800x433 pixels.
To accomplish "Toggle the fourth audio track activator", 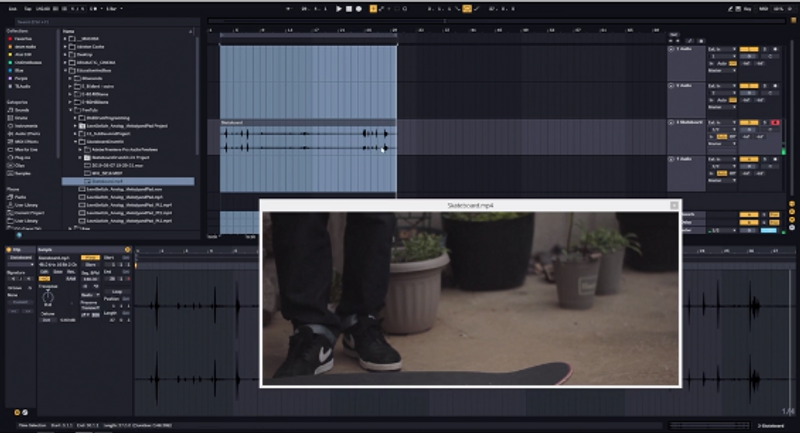I will point(749,160).
